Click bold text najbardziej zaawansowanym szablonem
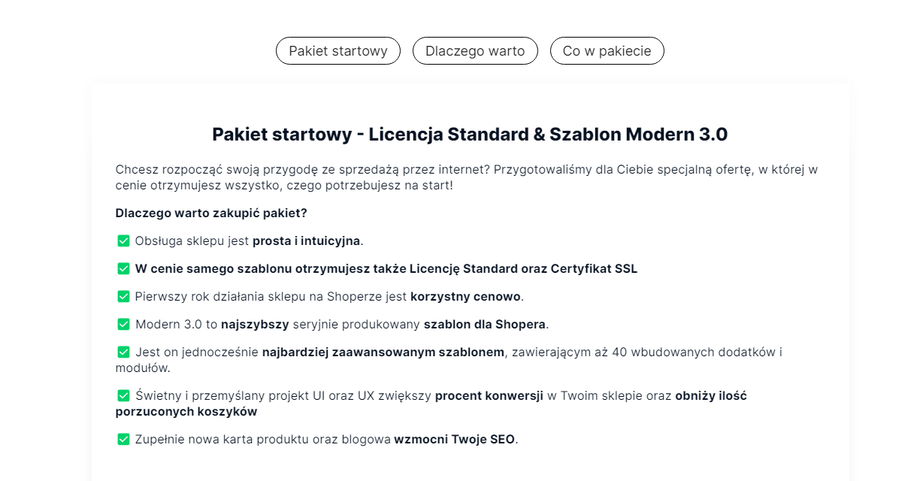This screenshot has height=481, width=920. (384, 352)
